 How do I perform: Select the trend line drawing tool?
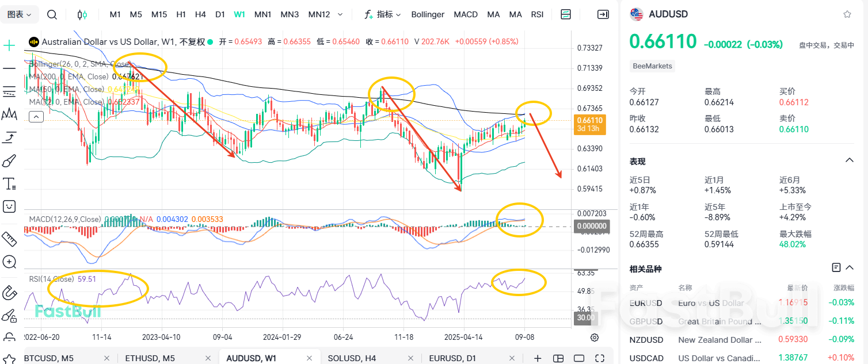9,68
